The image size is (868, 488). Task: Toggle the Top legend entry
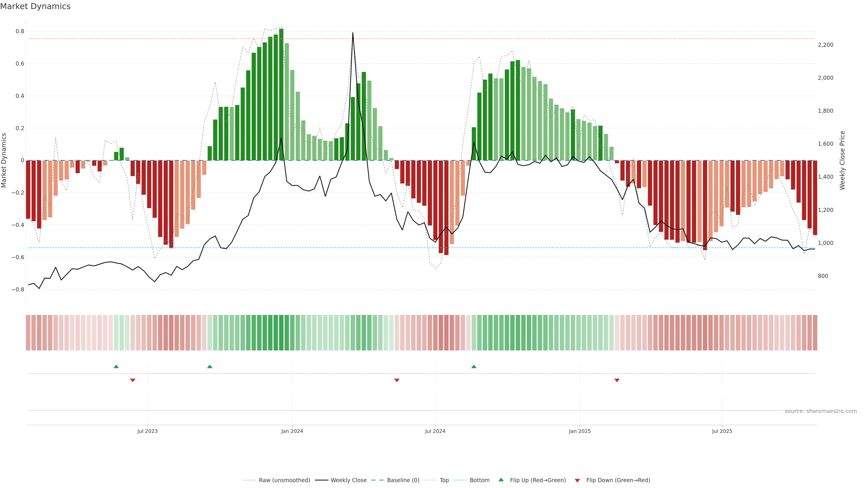[x=444, y=480]
